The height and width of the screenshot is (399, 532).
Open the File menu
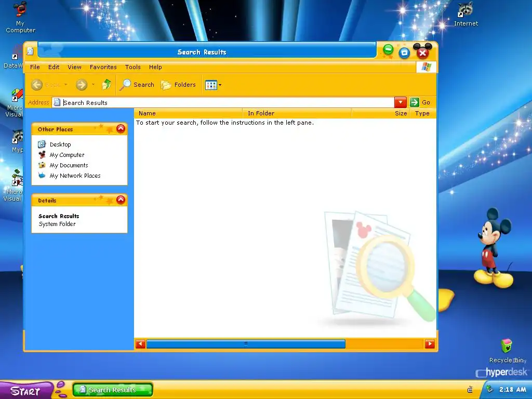point(35,67)
